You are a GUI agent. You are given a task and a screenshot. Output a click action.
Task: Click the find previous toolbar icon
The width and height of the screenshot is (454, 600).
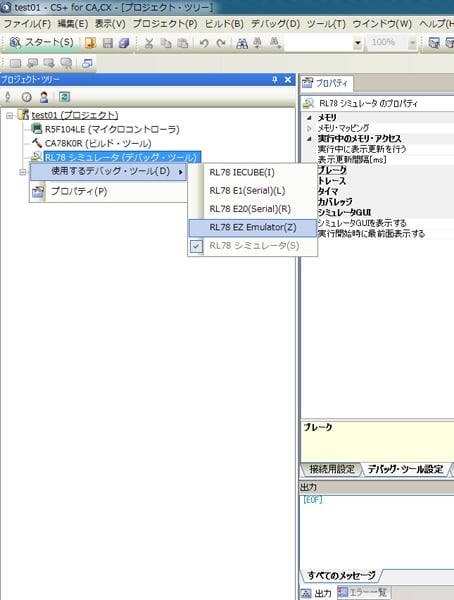coord(258,43)
